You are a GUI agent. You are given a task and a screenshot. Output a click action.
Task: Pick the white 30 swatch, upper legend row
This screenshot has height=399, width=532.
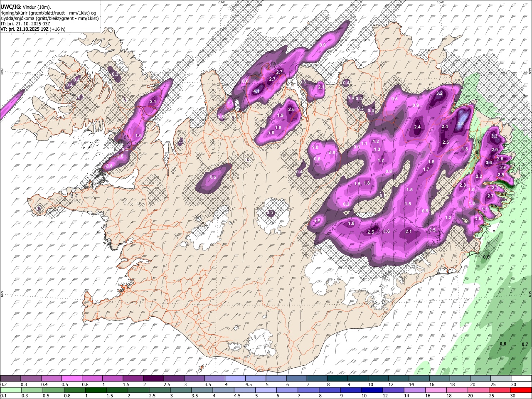tap(522, 378)
